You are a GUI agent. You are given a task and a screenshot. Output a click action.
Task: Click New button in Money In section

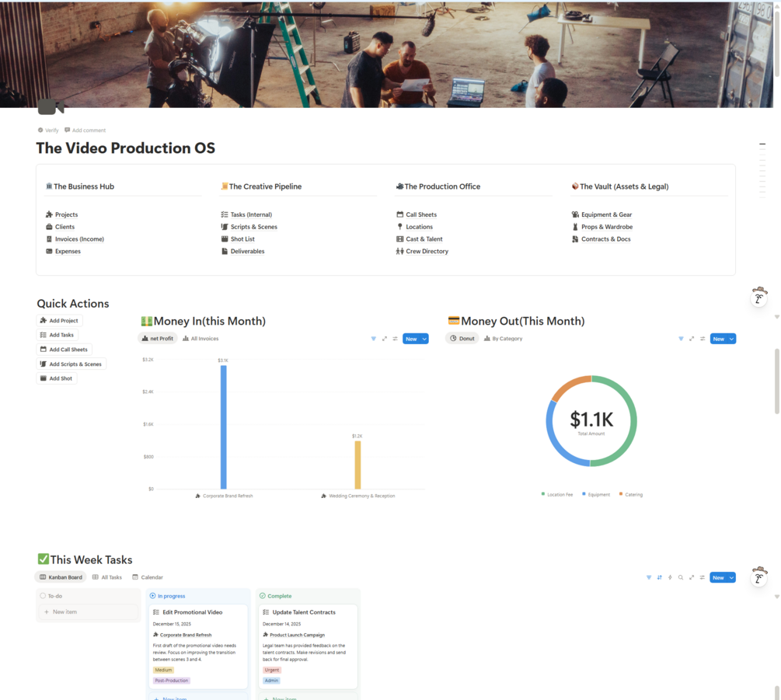[x=411, y=339]
